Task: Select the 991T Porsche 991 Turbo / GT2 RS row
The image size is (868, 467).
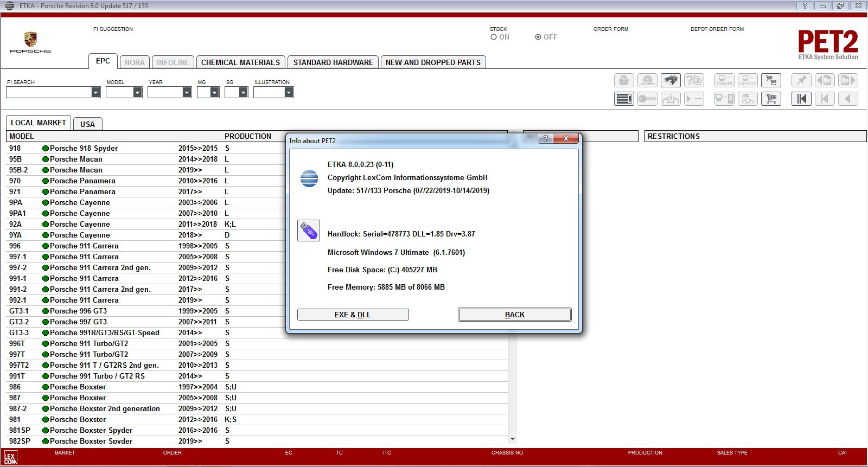Action: click(257, 376)
